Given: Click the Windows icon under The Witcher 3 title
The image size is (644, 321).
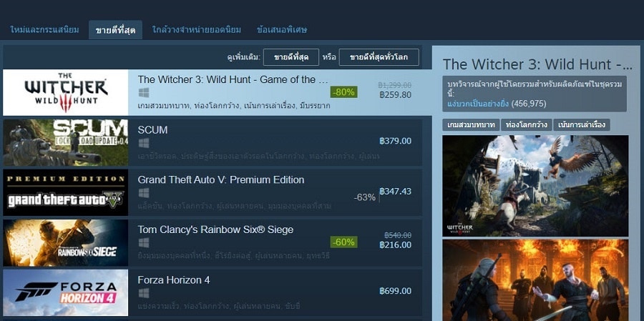Looking at the screenshot, I should (143, 93).
